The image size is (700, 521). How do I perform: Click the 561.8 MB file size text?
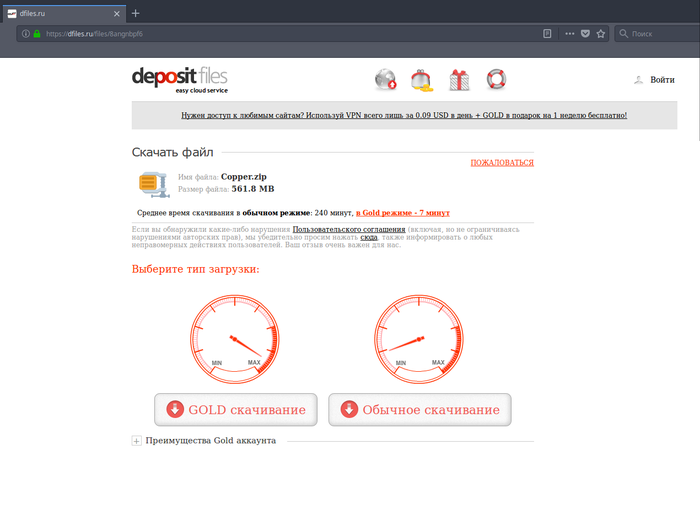coord(253,189)
